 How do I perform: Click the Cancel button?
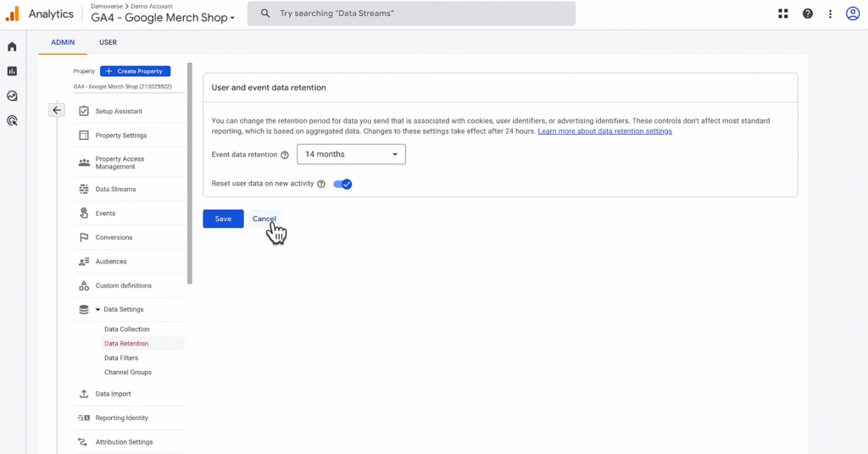pyautogui.click(x=264, y=219)
